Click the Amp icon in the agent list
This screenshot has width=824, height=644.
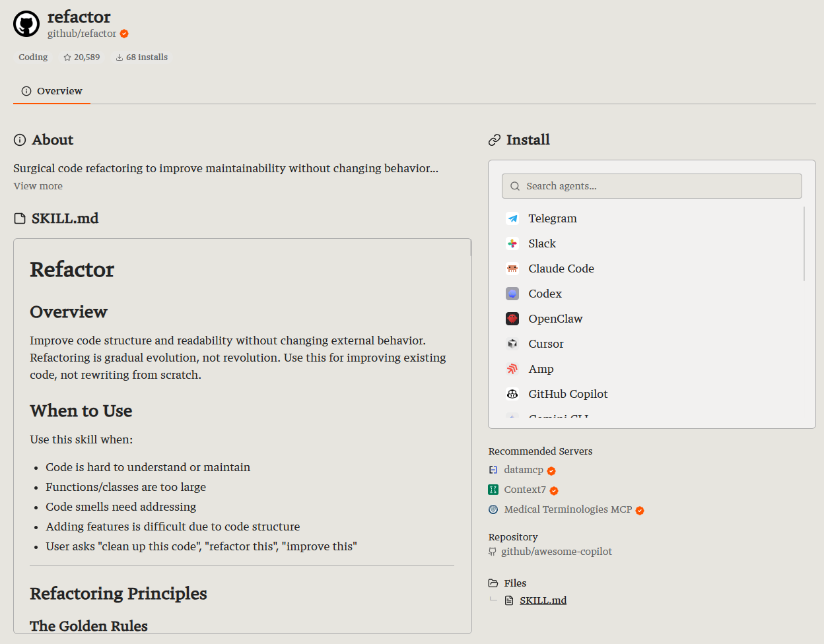pos(512,369)
